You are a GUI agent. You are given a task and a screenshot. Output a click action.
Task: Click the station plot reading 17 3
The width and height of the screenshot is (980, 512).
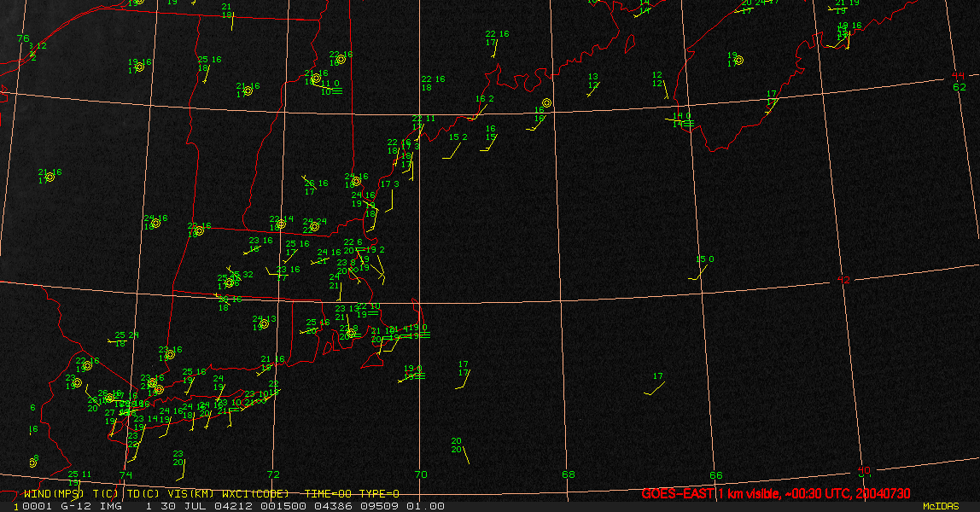point(389,184)
